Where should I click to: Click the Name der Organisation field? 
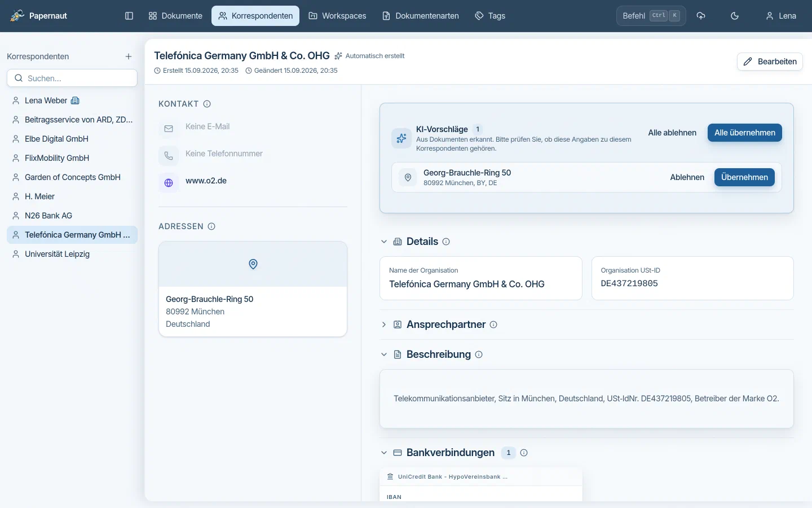481,278
